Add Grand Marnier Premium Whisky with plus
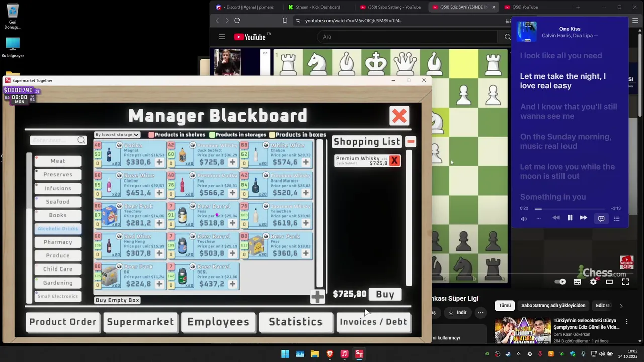 click(x=306, y=193)
